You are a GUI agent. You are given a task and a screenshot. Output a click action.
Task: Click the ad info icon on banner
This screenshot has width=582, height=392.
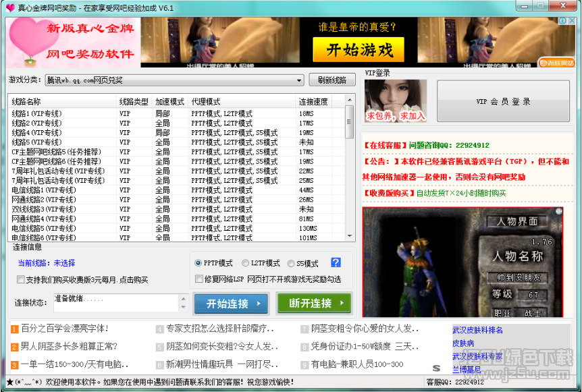[x=562, y=21]
